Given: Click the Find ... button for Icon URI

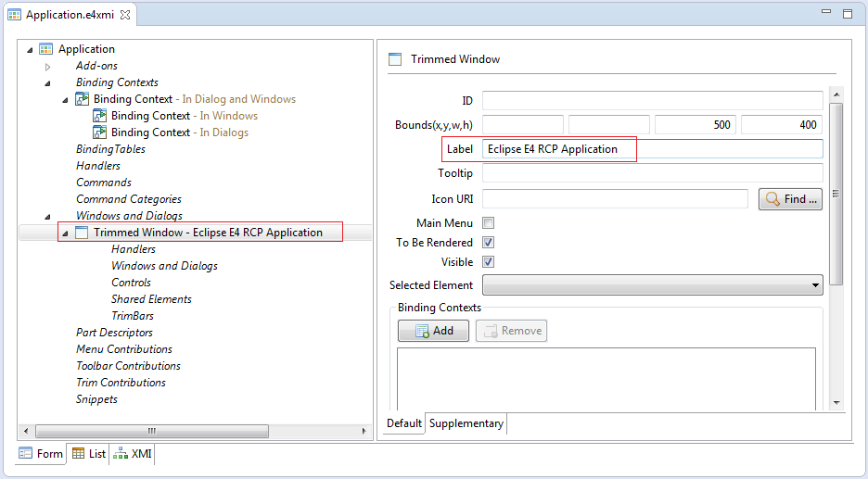Looking at the screenshot, I should [790, 199].
